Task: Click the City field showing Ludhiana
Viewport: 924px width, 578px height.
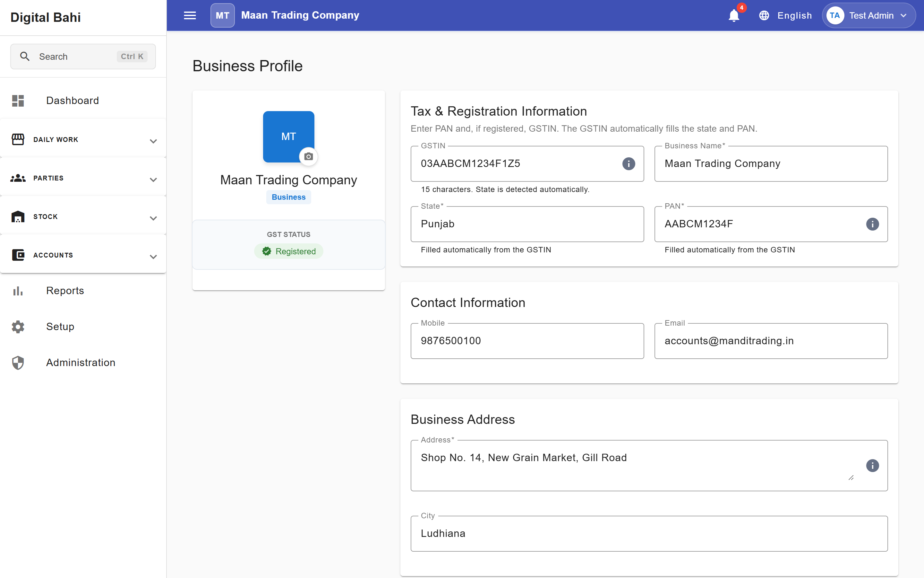Action: pos(649,533)
